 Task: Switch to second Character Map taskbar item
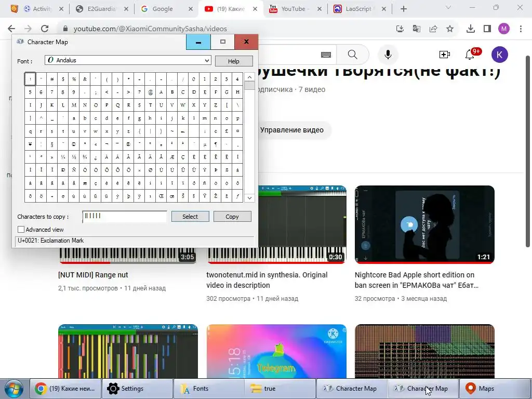coord(423,389)
